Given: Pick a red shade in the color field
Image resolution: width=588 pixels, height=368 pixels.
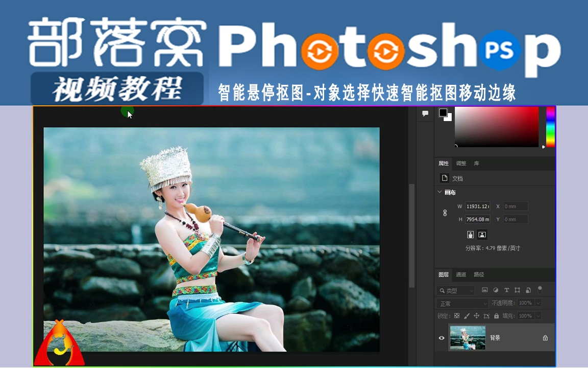Looking at the screenshot, I should pos(497,127).
